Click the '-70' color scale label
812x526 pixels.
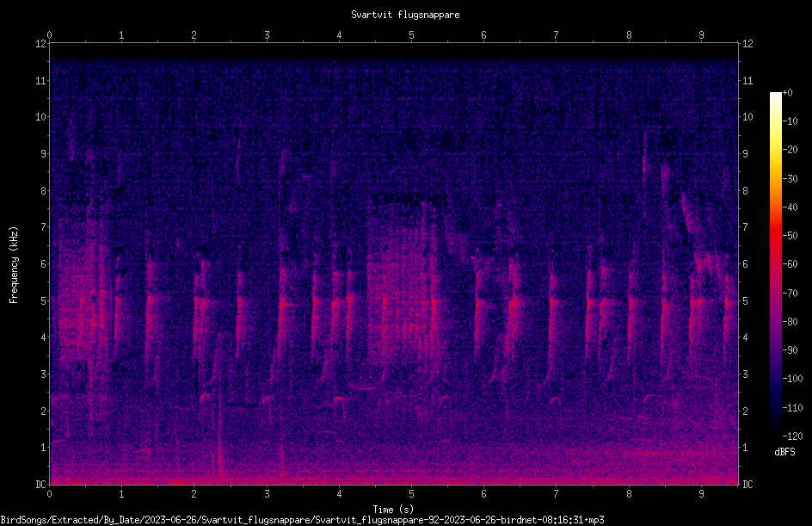pos(790,294)
